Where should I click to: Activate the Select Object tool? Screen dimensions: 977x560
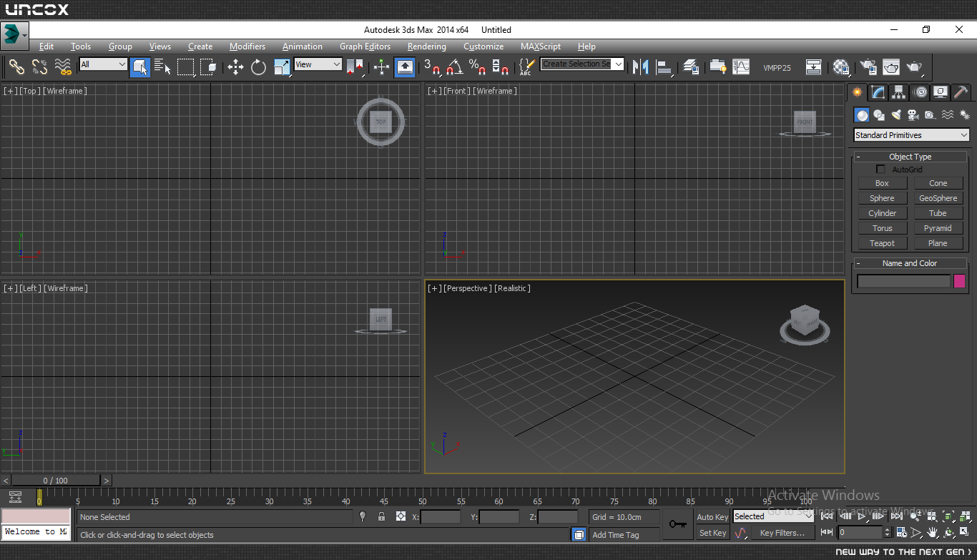tap(139, 67)
